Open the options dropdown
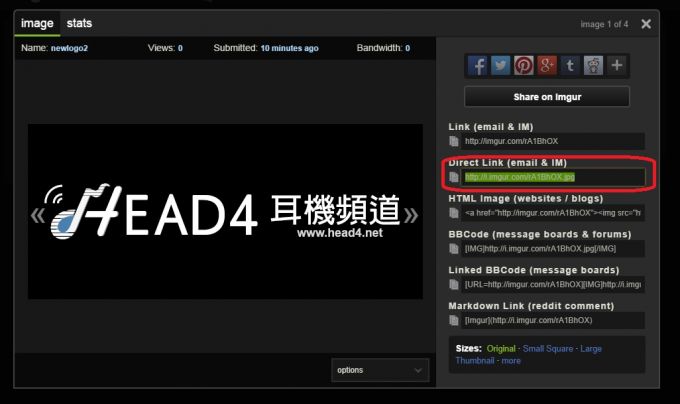The image size is (680, 404). tap(380, 370)
